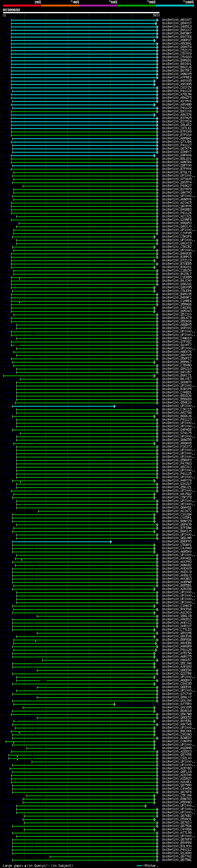Choose the UniRef100_Q3HRY7 hit label
The image size is (197, 868).
[x=177, y=152]
